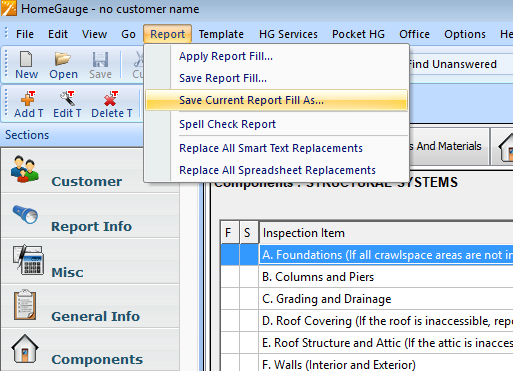Click the Edit T tools icon
The image size is (513, 371).
pos(67,99)
